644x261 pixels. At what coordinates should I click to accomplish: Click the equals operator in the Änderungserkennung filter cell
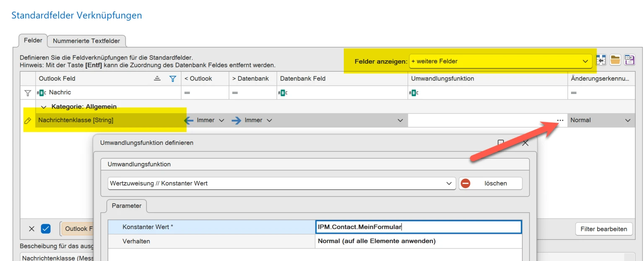(x=574, y=93)
